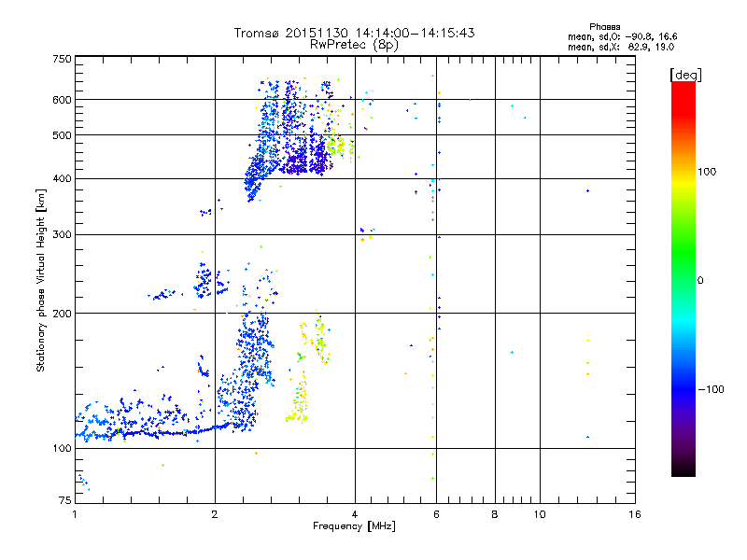
Task: Click the phase colorbar gradient
Action: [x=684, y=278]
